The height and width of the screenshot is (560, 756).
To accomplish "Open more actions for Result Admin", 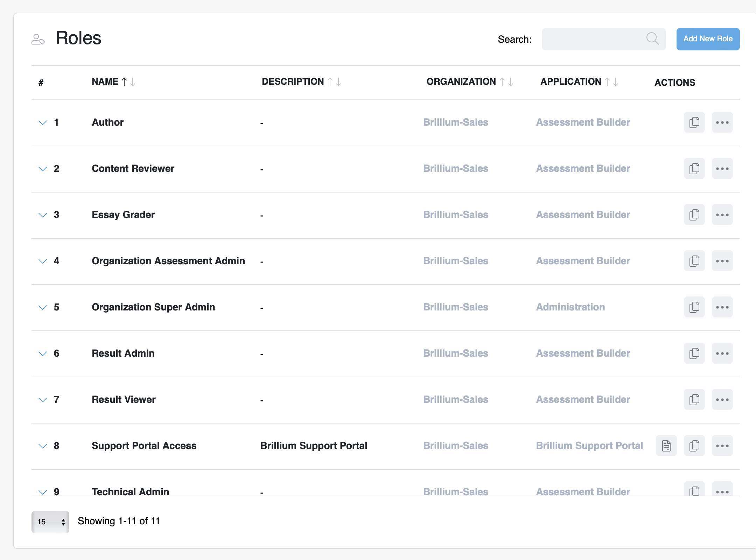I will point(722,353).
